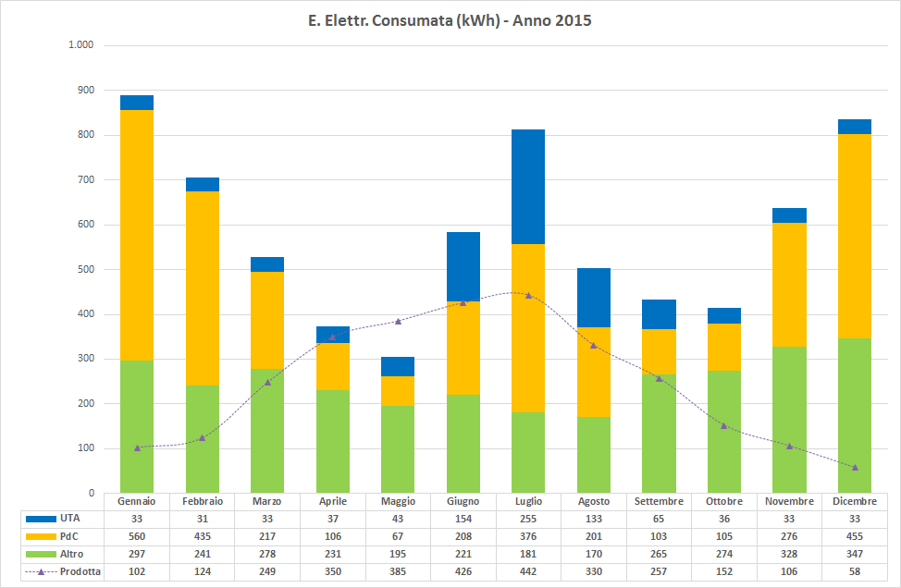The image size is (901, 588).
Task: Click the Gennaio PdC value 560 in the table
Action: coord(137,536)
